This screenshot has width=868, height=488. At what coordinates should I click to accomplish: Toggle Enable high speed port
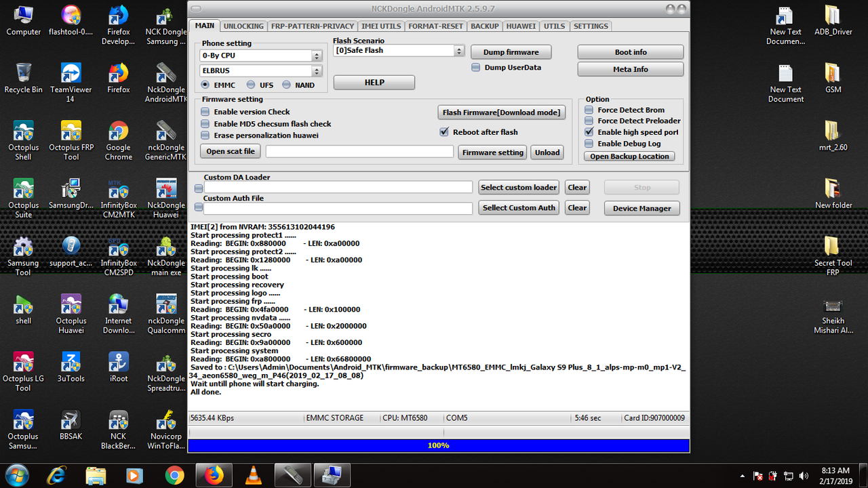[589, 132]
